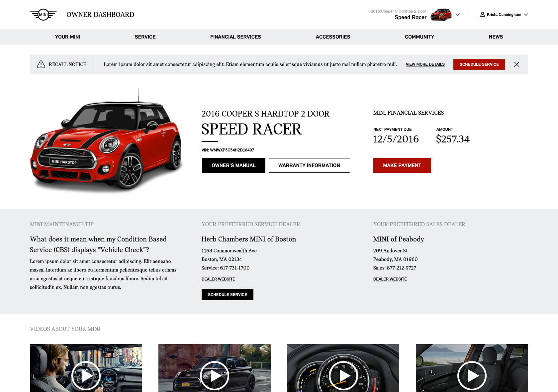Play the first video with driver
Screen dimensions: 558x392
pos(86,376)
